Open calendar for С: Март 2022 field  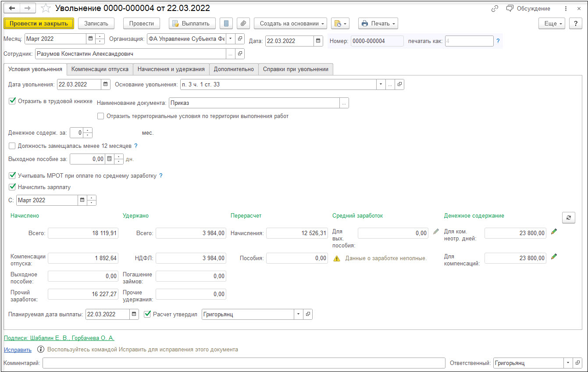tap(82, 200)
